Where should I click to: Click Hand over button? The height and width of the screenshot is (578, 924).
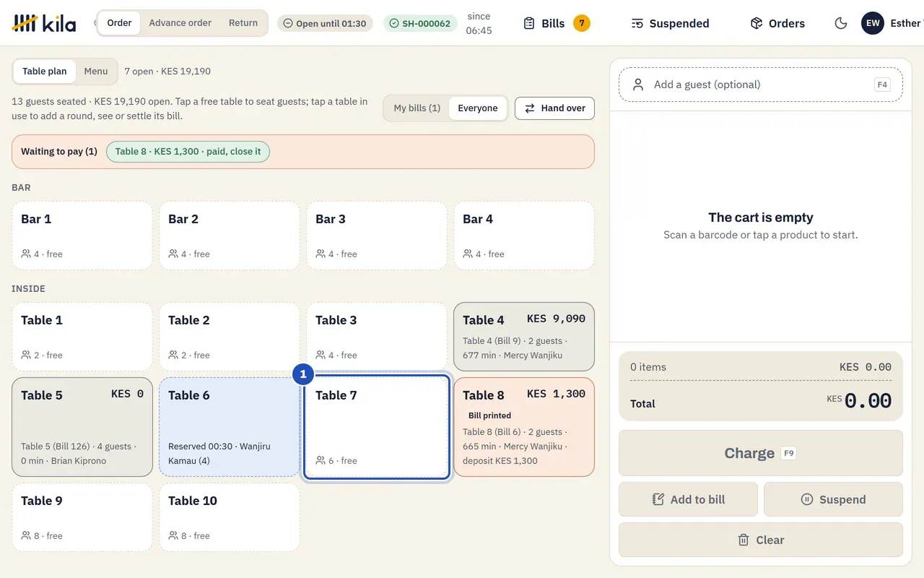pos(554,108)
